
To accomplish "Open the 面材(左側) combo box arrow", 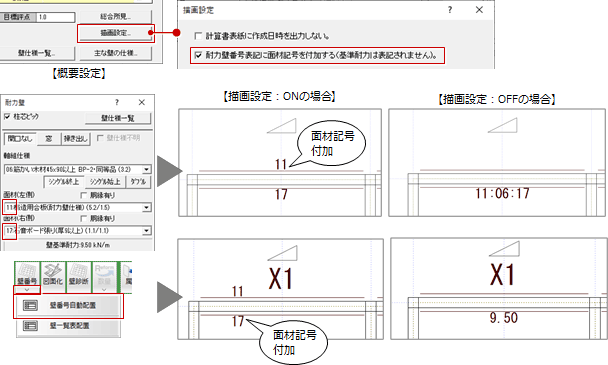I will [147, 208].
